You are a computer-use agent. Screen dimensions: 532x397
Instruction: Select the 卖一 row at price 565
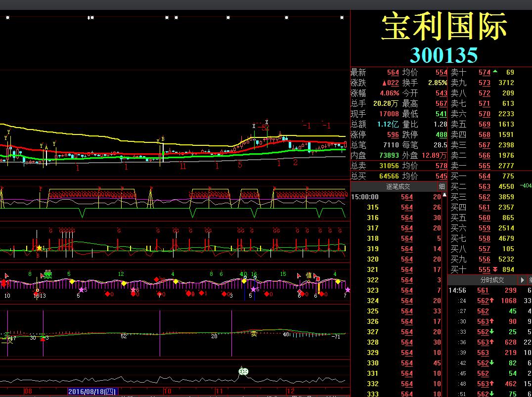(x=483, y=166)
